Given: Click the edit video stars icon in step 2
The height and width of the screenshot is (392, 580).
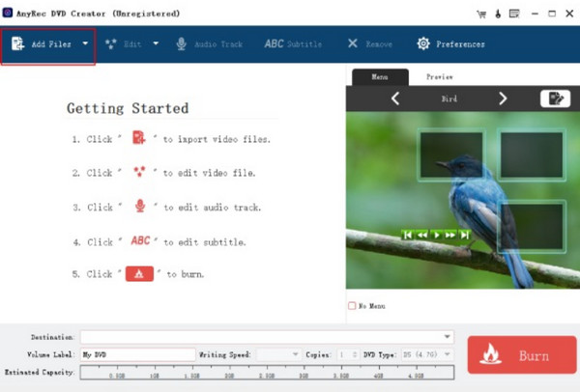Looking at the screenshot, I should 139,171.
